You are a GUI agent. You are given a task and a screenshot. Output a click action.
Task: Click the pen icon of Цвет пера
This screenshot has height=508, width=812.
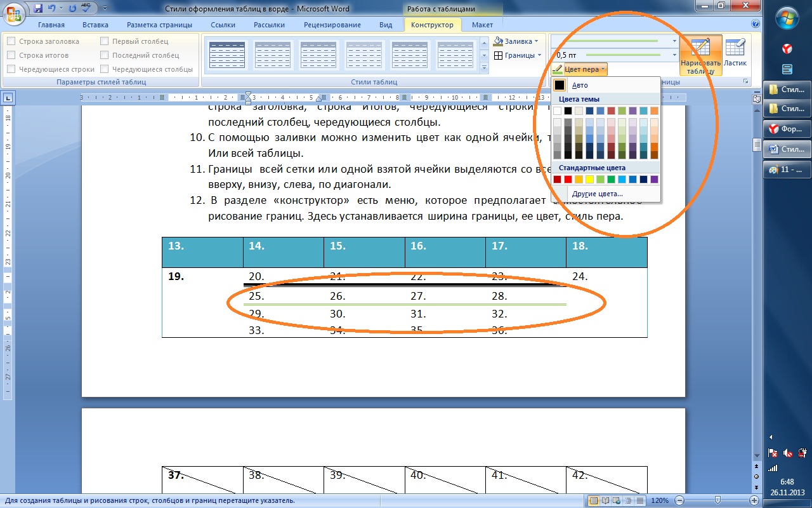tap(558, 69)
